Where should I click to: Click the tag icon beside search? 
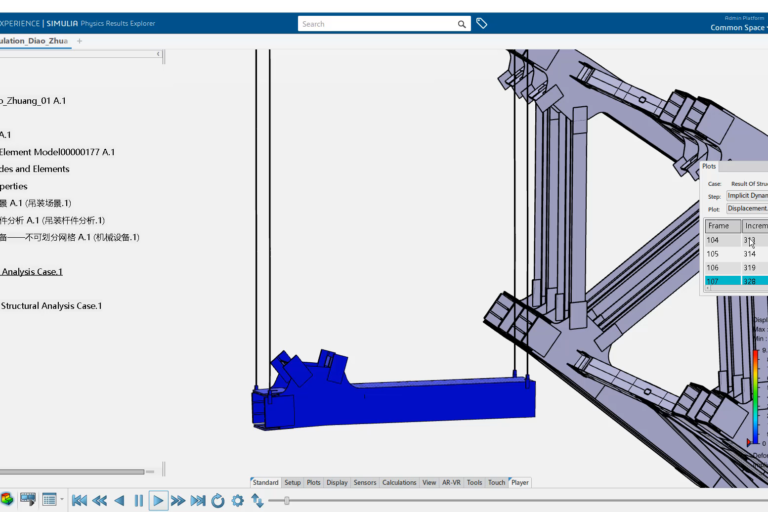pos(482,23)
